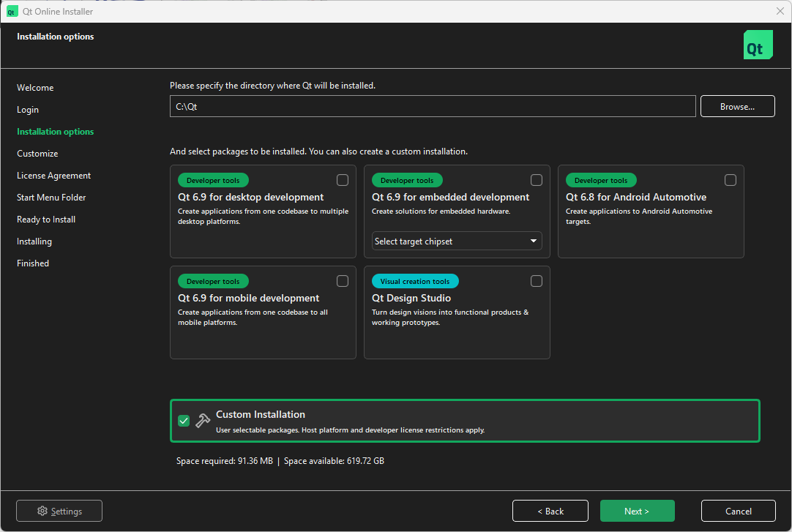This screenshot has width=792, height=532.
Task: Open the Installation options step
Action: [x=55, y=131]
